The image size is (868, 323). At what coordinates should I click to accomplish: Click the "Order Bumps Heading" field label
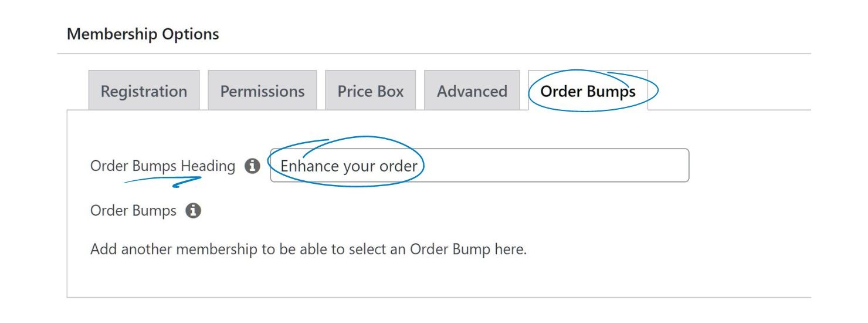162,166
